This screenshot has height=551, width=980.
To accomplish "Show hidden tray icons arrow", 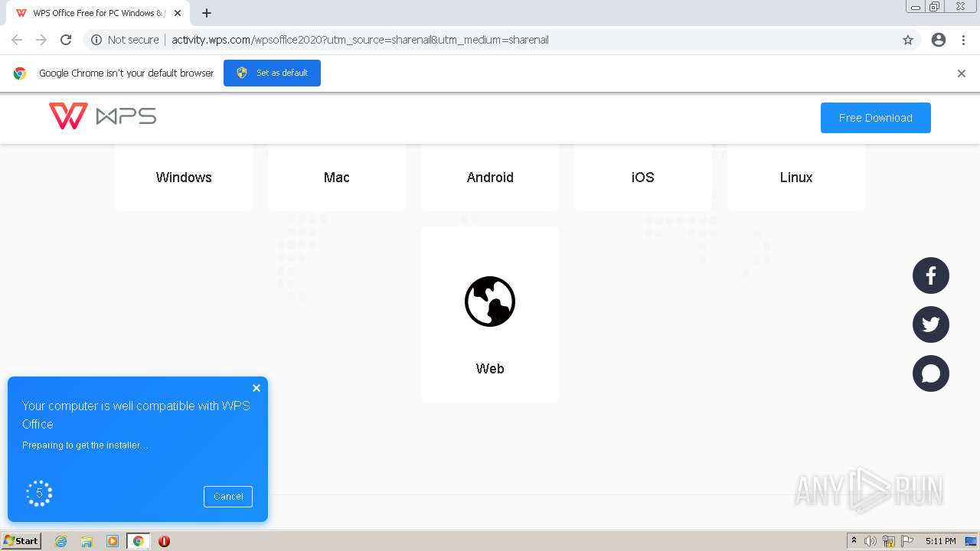I will [854, 541].
